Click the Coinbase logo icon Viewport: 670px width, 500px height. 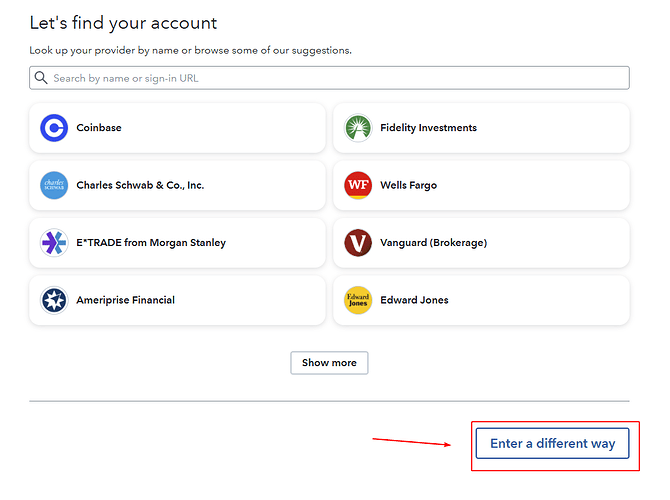(x=54, y=128)
